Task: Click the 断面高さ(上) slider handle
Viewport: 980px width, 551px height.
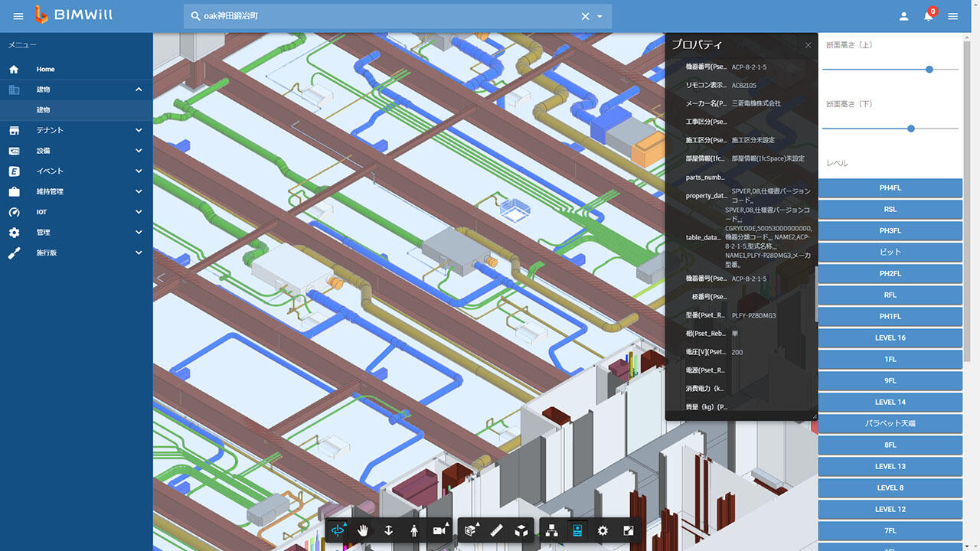Action: 929,69
